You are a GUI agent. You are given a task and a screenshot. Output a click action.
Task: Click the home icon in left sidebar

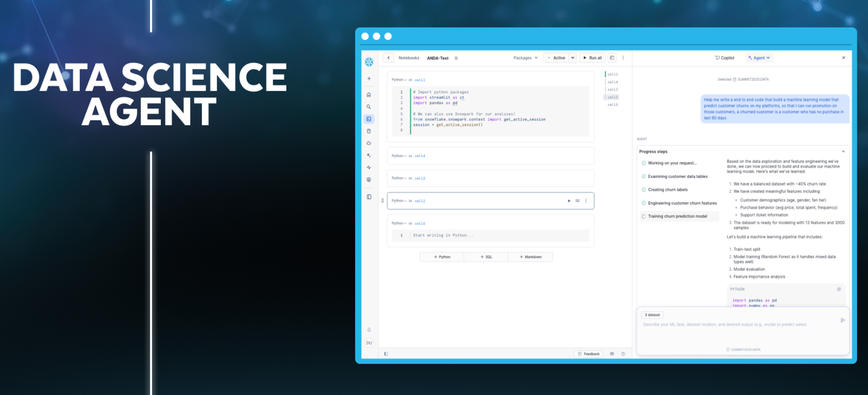click(369, 95)
